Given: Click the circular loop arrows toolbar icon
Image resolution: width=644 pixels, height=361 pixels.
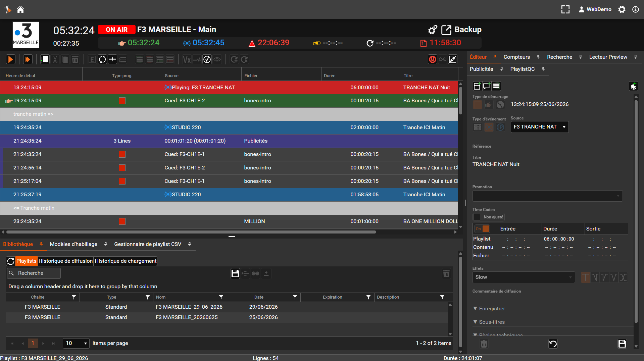Looking at the screenshot, I should point(102,59).
